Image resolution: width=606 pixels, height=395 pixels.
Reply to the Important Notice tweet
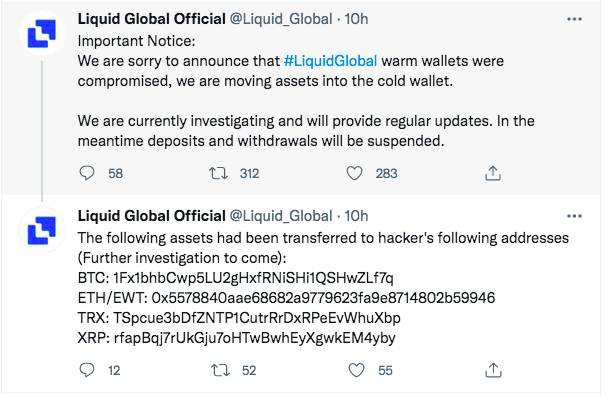(87, 173)
